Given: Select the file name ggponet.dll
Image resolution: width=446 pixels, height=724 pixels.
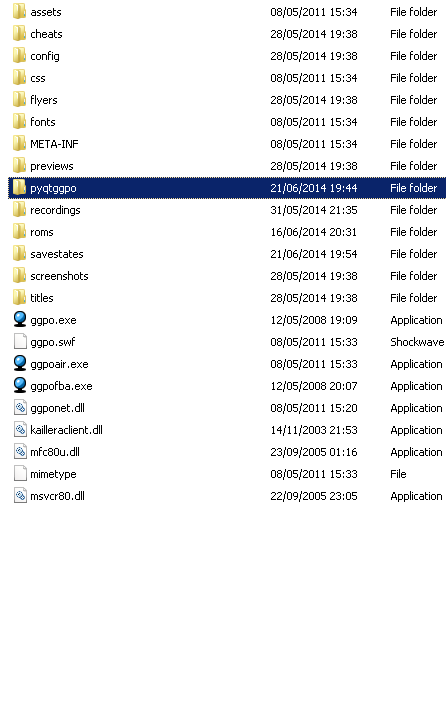Looking at the screenshot, I should coord(57,408).
